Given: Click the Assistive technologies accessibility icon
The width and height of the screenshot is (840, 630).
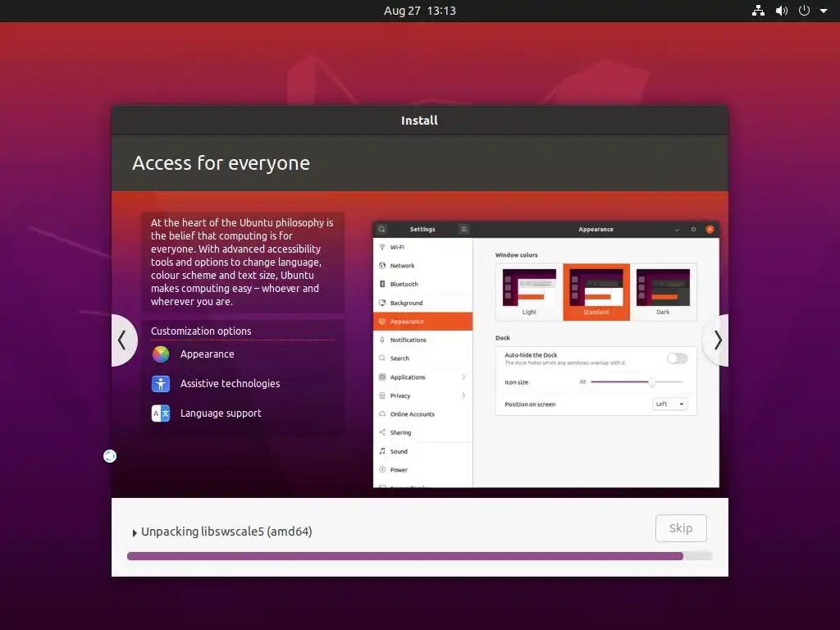Looking at the screenshot, I should (161, 384).
